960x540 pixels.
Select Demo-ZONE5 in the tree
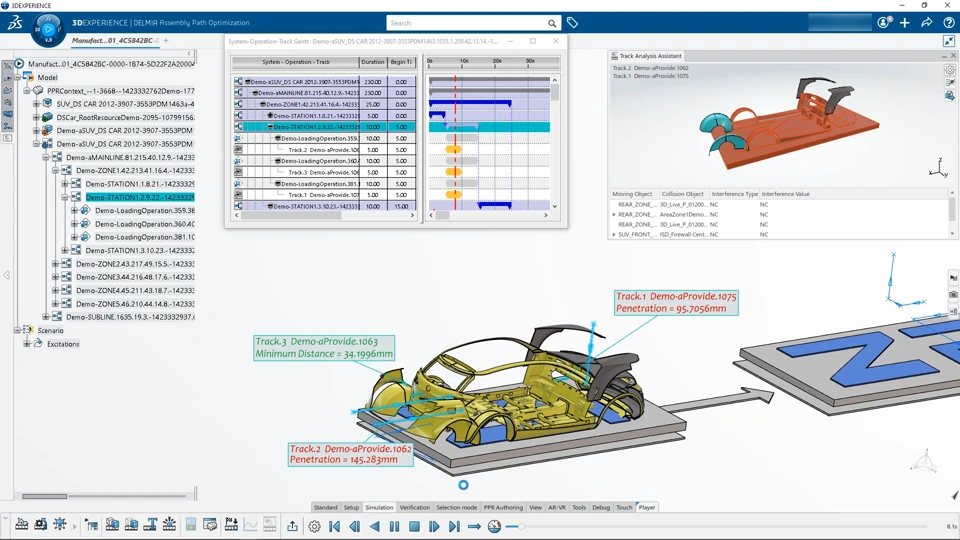pos(135,304)
